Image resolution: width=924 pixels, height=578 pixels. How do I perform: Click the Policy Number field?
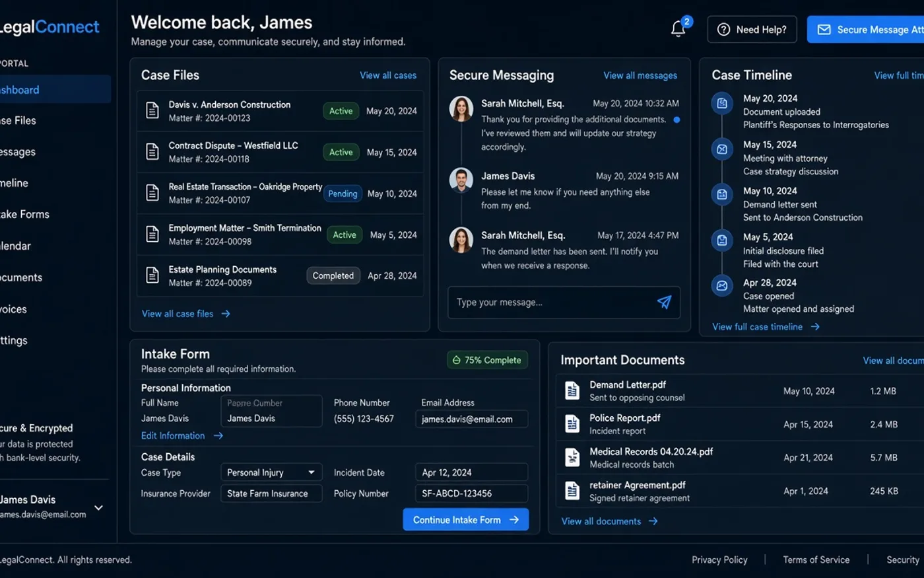tap(472, 493)
